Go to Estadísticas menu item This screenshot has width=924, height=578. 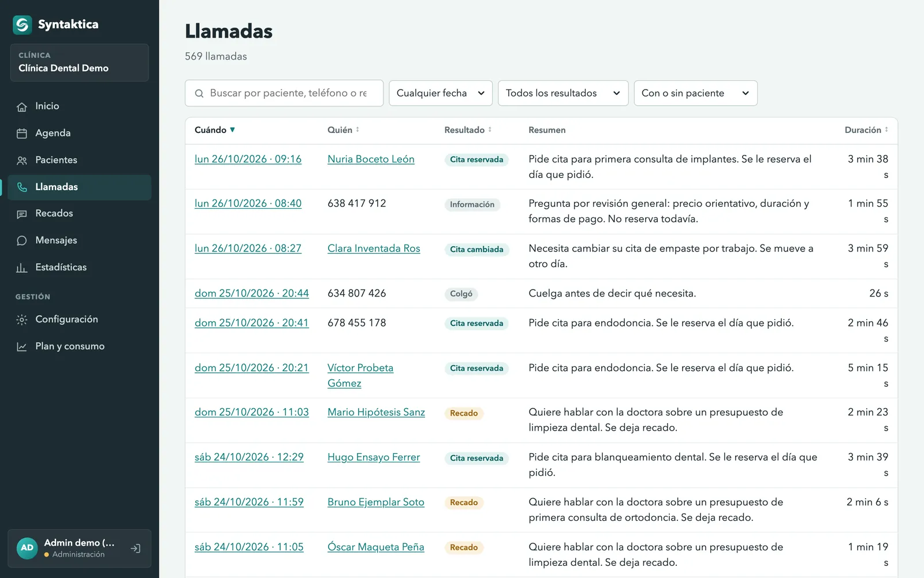click(80, 268)
